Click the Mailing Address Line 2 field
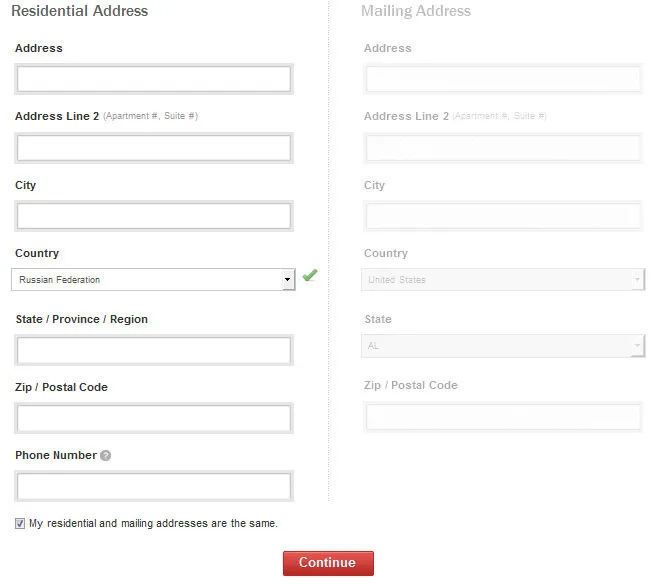This screenshot has width=660, height=584. tap(503, 148)
